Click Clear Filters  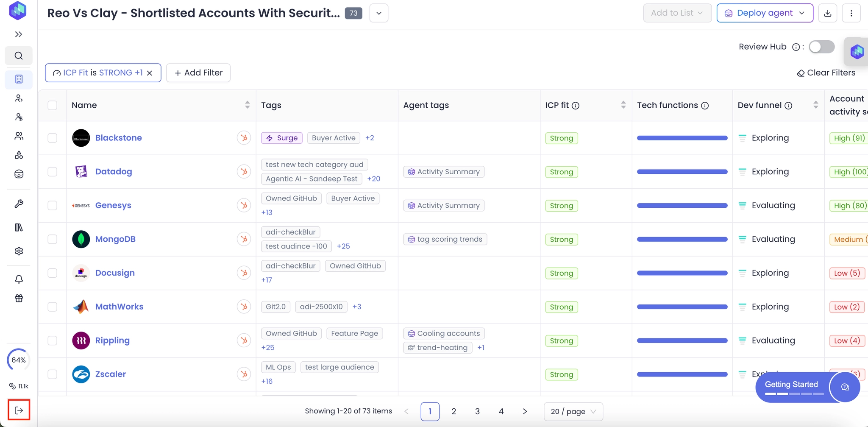point(826,73)
